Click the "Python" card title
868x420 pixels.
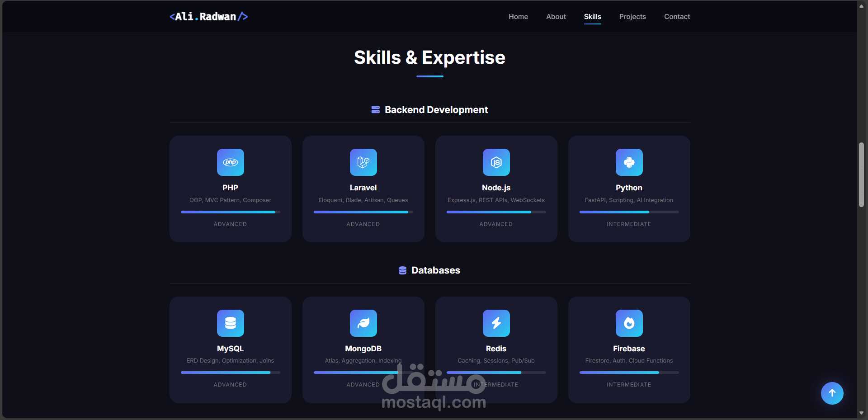629,188
